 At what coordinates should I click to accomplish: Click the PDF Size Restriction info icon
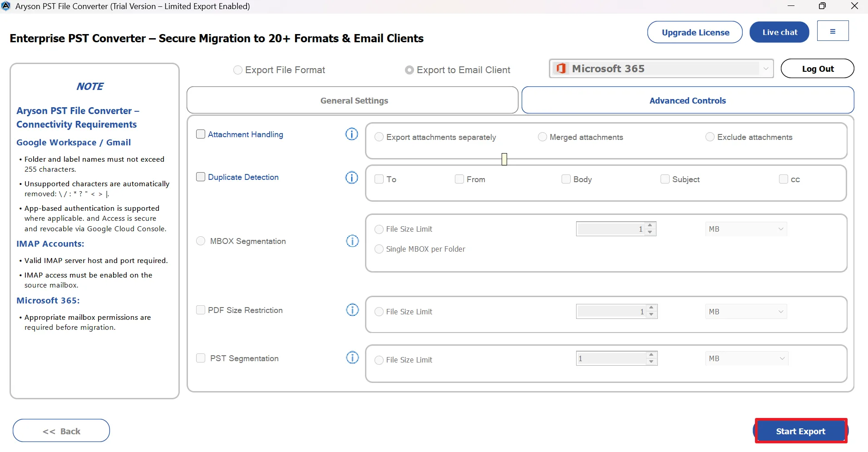352,310
